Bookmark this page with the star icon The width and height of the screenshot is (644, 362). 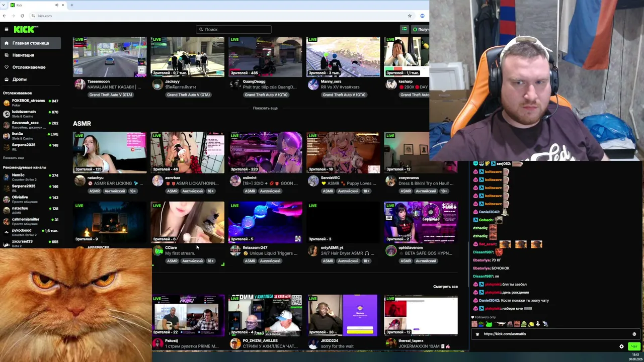click(410, 16)
